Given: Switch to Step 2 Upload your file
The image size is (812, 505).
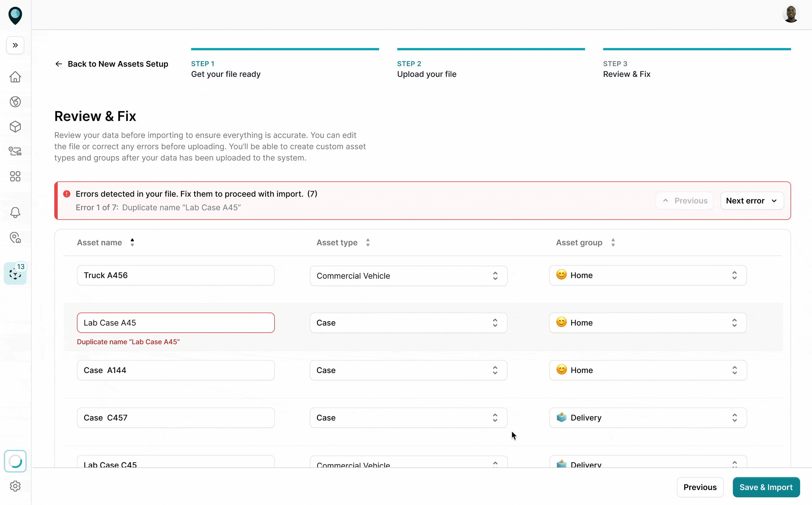Looking at the screenshot, I should 427,69.
